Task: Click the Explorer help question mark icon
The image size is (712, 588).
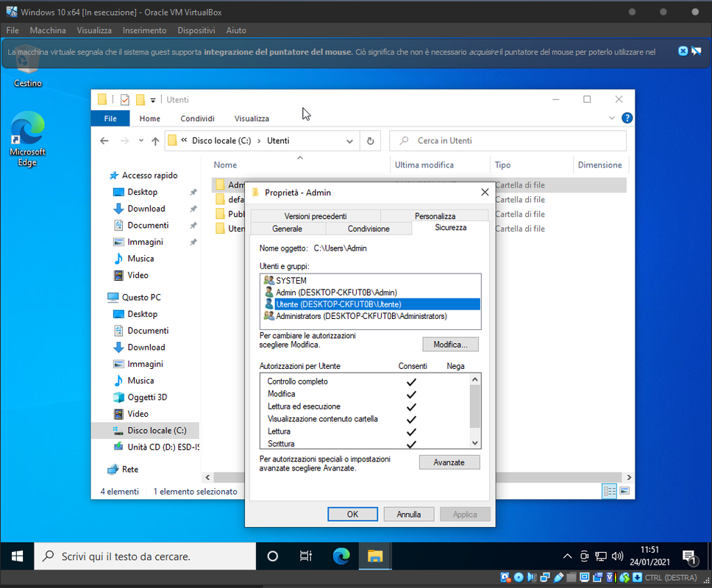Action: [x=627, y=118]
